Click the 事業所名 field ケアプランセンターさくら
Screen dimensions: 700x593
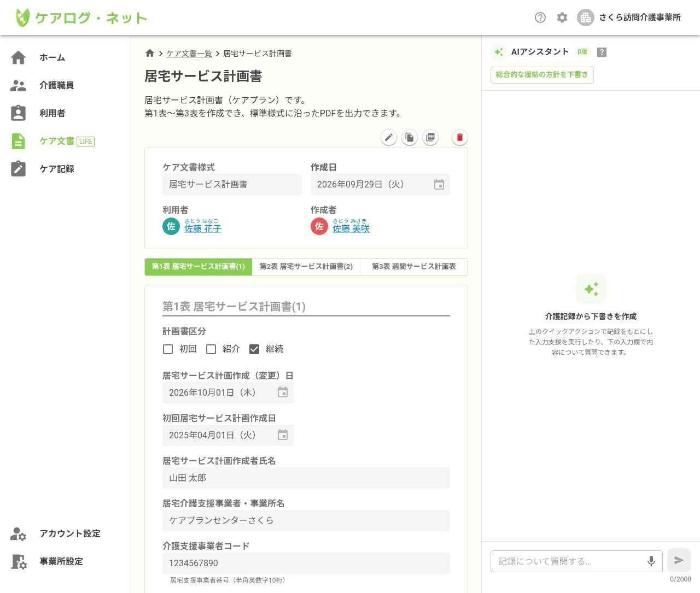click(x=306, y=520)
